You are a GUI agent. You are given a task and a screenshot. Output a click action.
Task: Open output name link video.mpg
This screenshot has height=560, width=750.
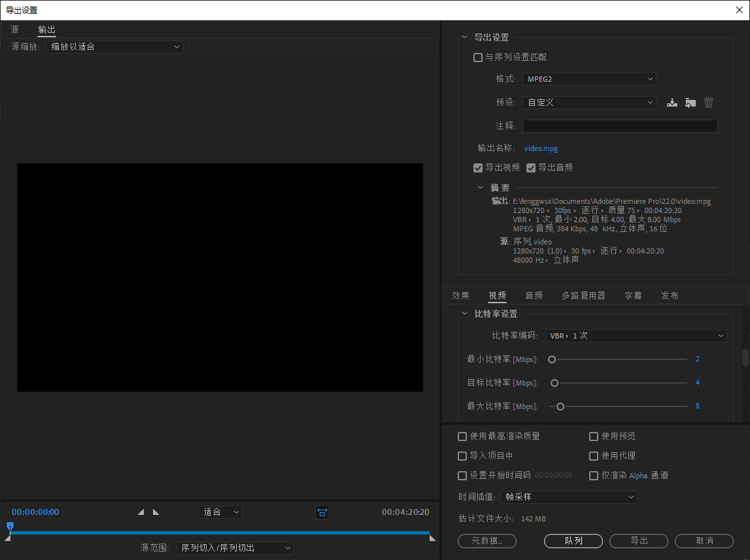(x=541, y=148)
